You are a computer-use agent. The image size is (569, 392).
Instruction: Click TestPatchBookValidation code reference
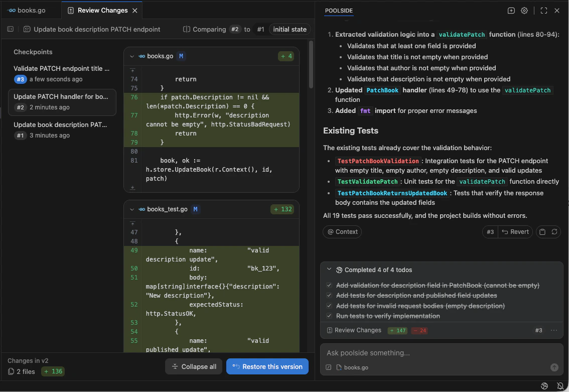[378, 161]
